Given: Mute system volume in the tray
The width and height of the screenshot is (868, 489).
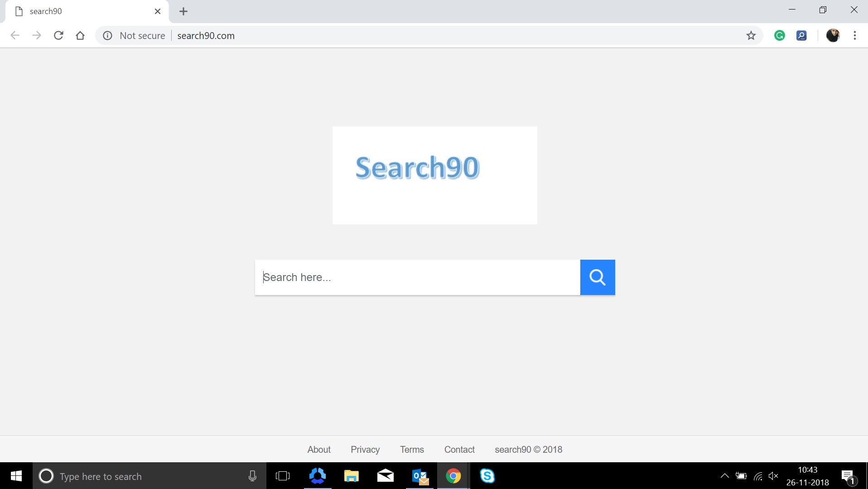Looking at the screenshot, I should pyautogui.click(x=774, y=476).
